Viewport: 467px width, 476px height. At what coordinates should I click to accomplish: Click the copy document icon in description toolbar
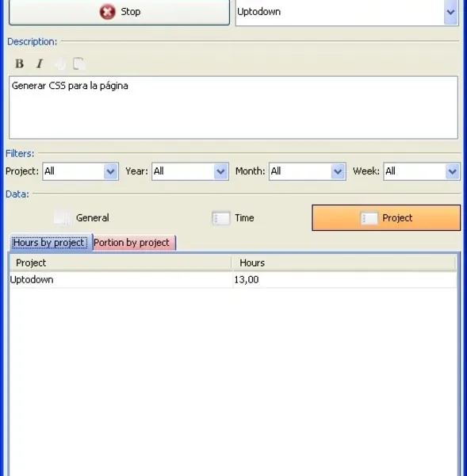tap(78, 63)
